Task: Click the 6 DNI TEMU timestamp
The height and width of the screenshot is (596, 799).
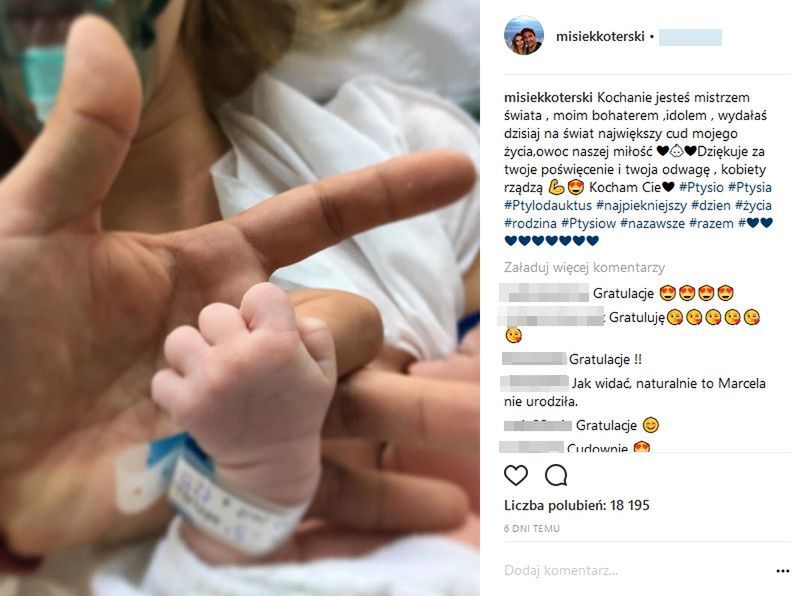Action: tap(531, 529)
